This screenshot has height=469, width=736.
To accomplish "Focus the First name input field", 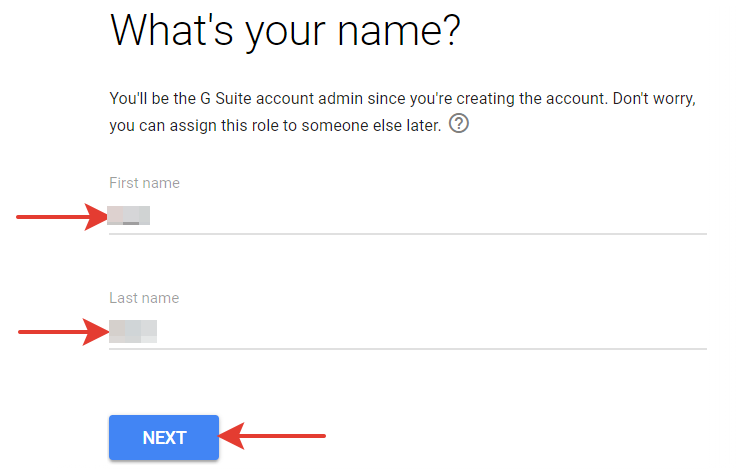I will coord(408,215).
